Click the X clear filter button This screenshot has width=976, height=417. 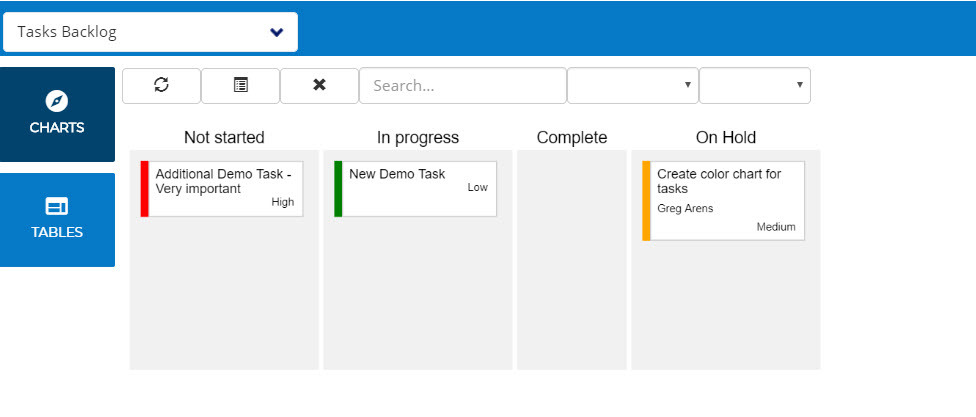click(319, 86)
